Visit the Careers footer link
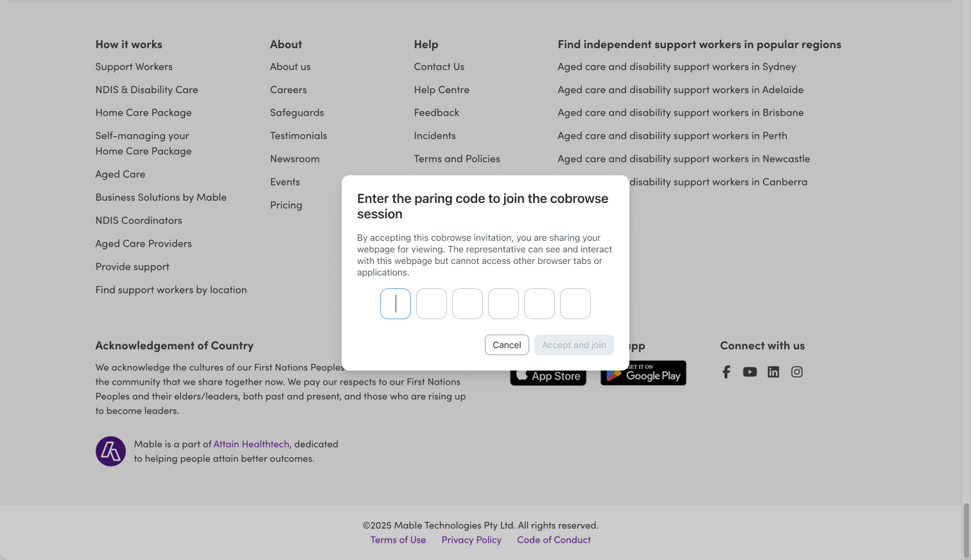Image resolution: width=971 pixels, height=560 pixels. [288, 90]
